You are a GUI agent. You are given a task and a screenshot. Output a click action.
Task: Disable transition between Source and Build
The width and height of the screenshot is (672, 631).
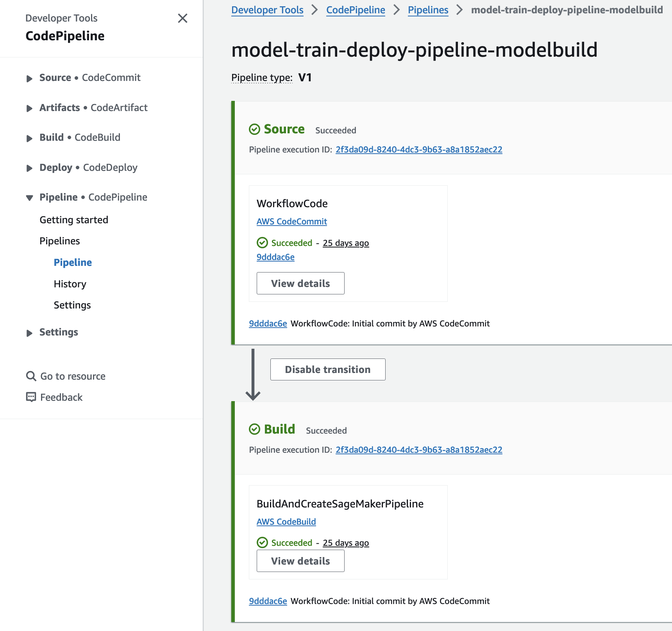coord(328,369)
